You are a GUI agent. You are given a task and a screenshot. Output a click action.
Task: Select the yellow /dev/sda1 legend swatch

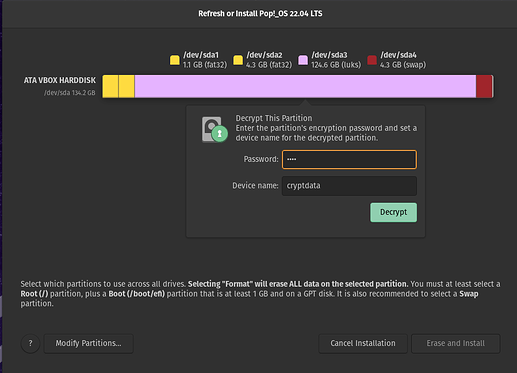point(175,60)
